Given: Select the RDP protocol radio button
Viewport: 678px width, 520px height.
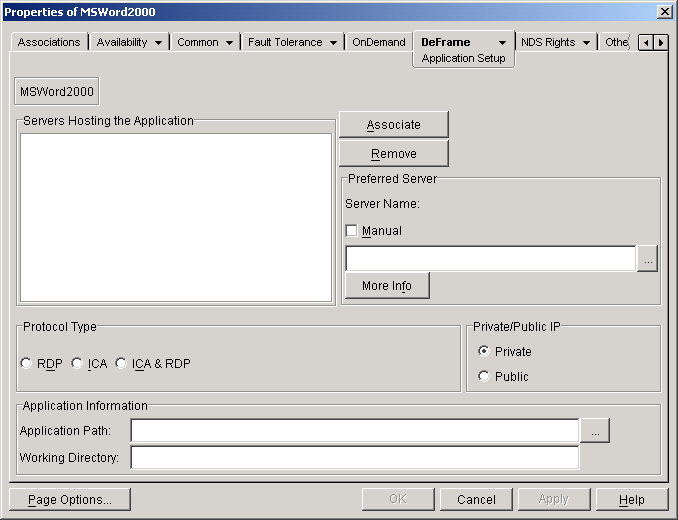Looking at the screenshot, I should [26, 364].
